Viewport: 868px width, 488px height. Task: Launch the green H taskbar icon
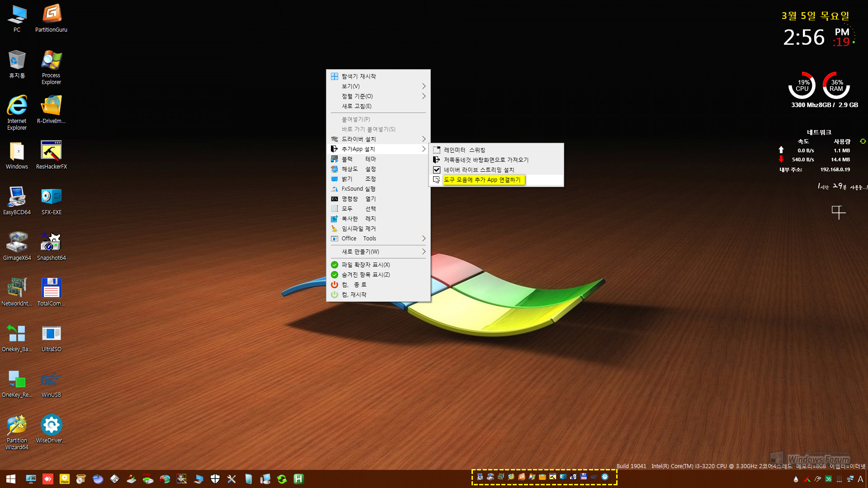(298, 479)
